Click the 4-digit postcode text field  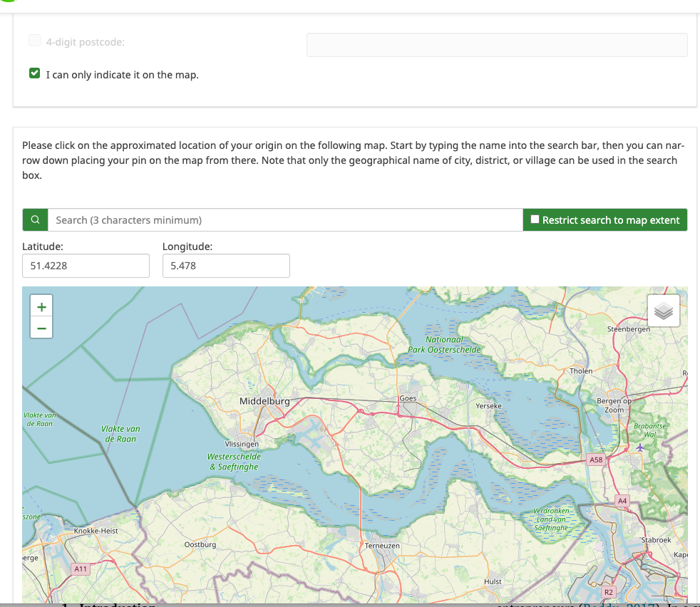click(x=497, y=45)
